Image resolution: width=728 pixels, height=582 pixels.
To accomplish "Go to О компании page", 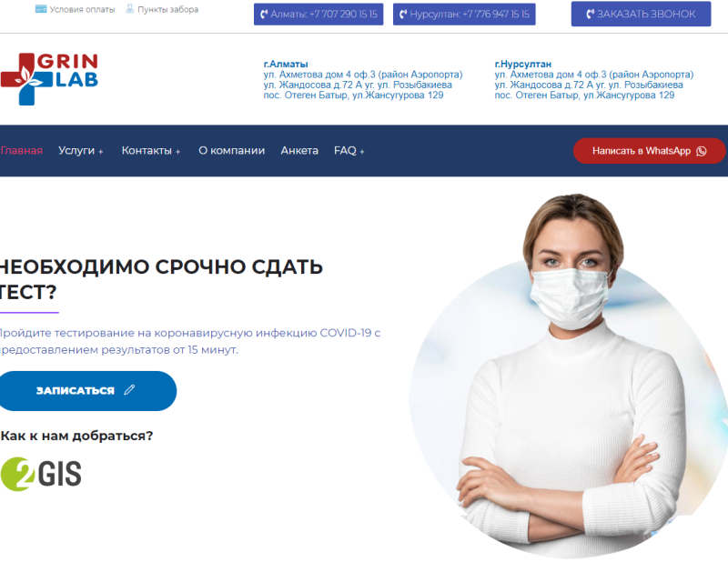I will point(232,150).
